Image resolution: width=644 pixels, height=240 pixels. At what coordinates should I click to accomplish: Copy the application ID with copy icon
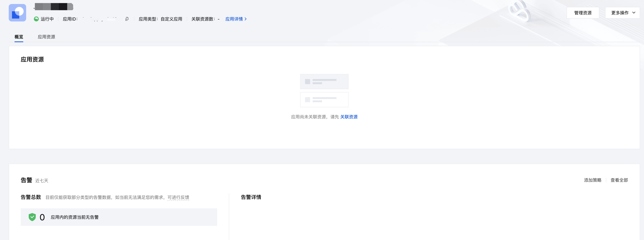tap(127, 19)
